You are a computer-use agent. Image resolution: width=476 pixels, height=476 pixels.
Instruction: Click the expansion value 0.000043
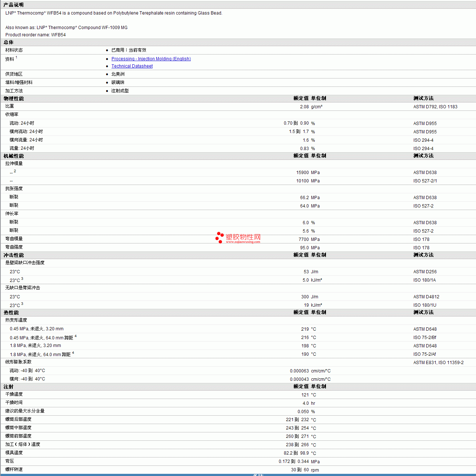pos(299,379)
